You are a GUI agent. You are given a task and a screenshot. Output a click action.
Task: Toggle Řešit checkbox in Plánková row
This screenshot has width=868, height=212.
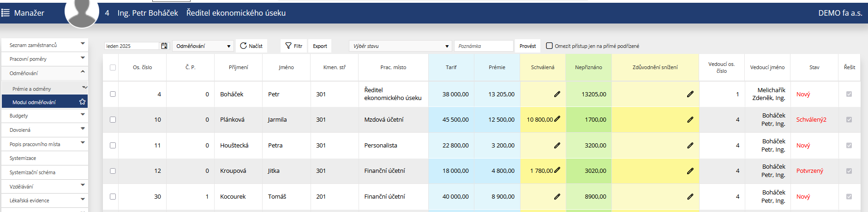(x=849, y=119)
